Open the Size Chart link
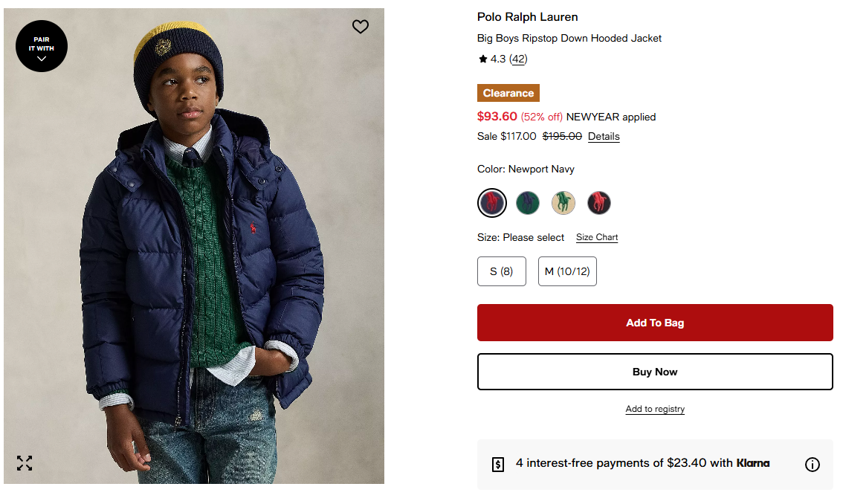Viewport: 843px width, 504px height. tap(597, 238)
